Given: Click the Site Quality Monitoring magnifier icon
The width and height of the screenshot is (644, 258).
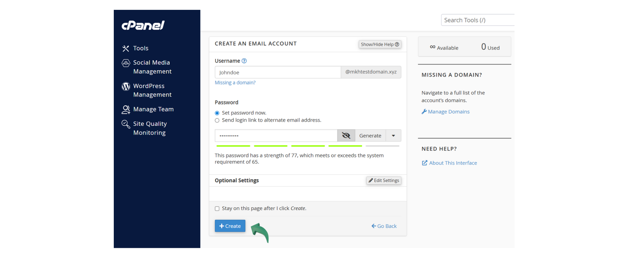Looking at the screenshot, I should [x=126, y=124].
